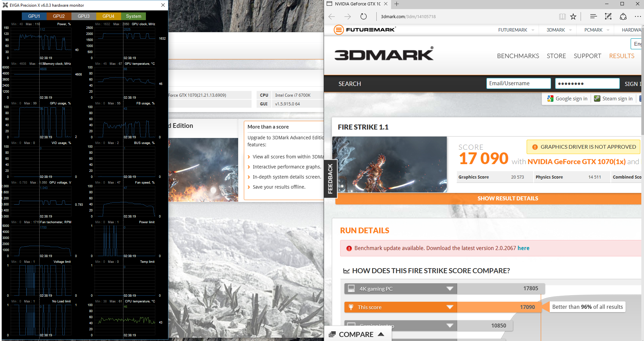
Task: Switch to the GPU1 tab
Action: [x=34, y=16]
